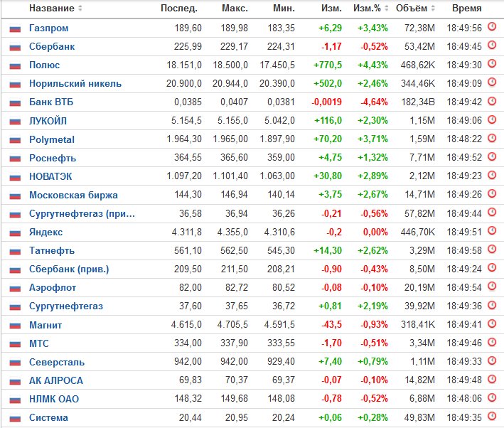Select Газпром last price 189,60

pyautogui.click(x=188, y=28)
